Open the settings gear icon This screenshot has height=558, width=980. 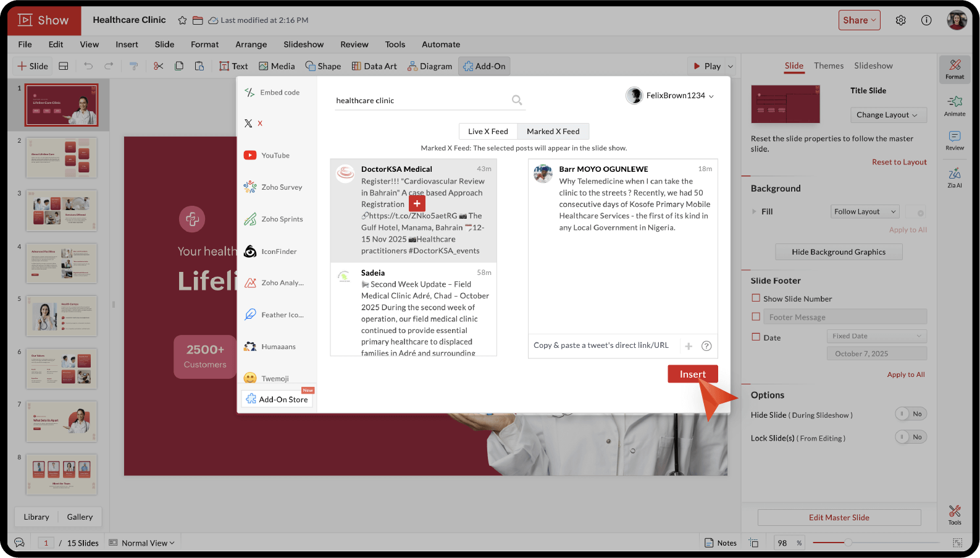point(901,20)
